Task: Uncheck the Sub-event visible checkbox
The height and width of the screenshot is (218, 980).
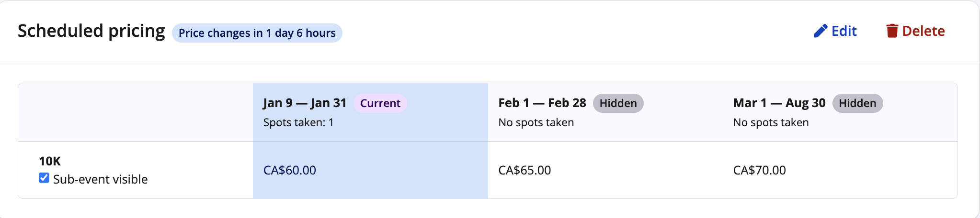Action: click(x=44, y=178)
